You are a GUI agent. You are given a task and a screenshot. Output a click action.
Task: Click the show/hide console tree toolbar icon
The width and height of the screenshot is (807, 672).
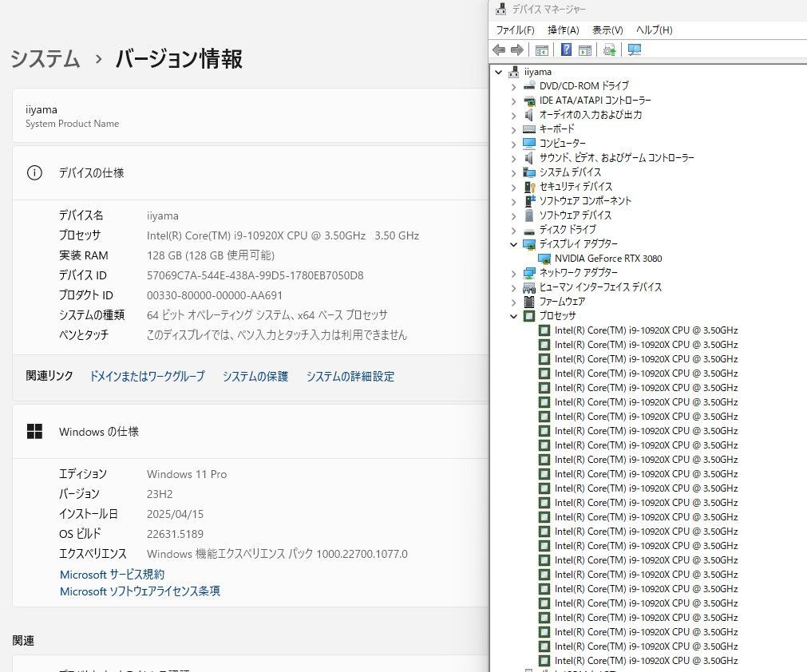(x=542, y=49)
